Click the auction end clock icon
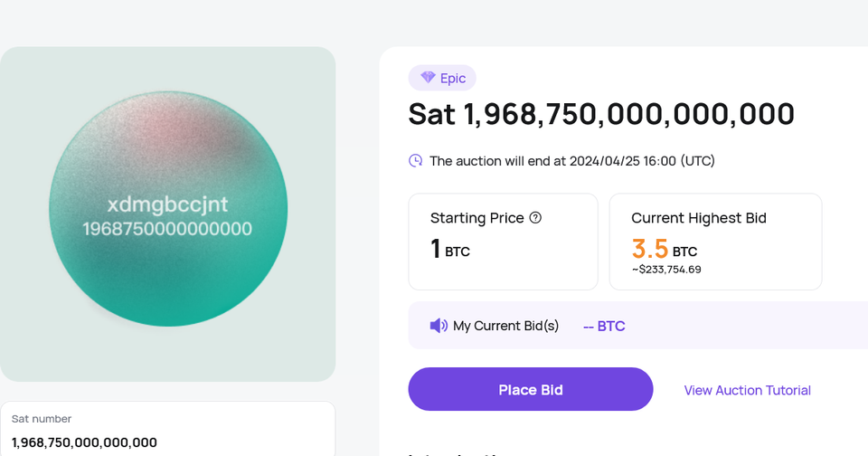The height and width of the screenshot is (456, 868). [x=416, y=161]
